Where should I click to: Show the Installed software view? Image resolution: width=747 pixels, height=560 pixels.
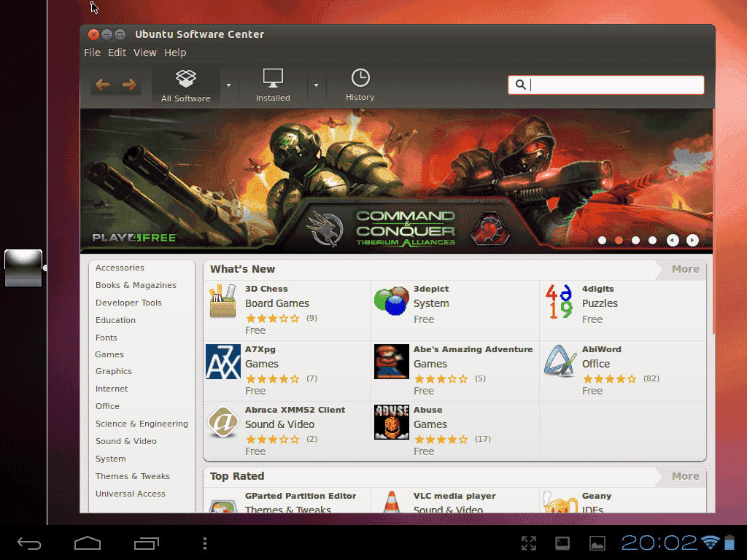coord(273,86)
